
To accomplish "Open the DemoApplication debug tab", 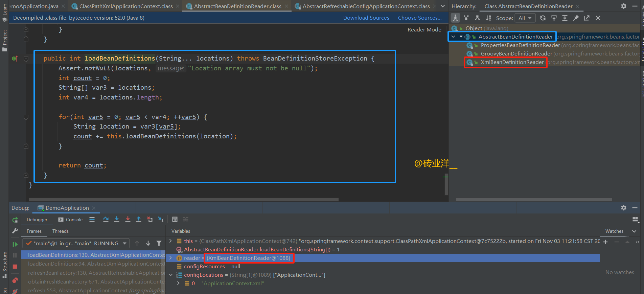I will click(x=67, y=208).
